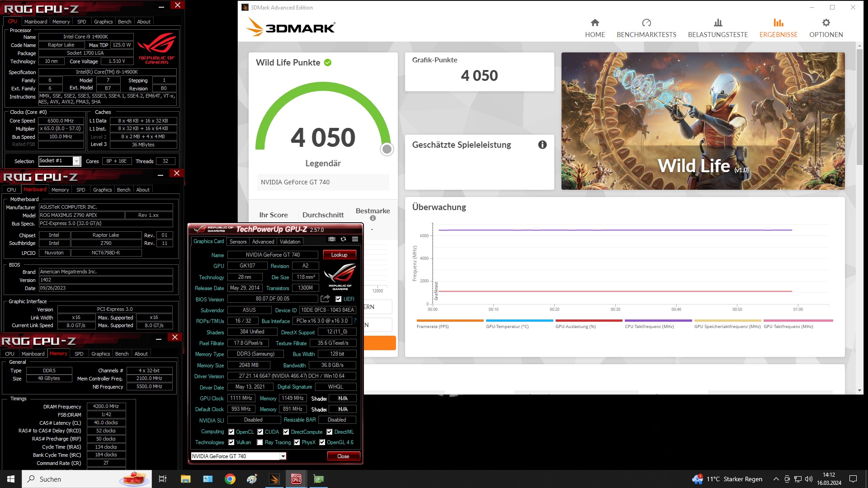The height and width of the screenshot is (488, 868).
Task: Open the Optionen gear icon
Action: point(826,23)
